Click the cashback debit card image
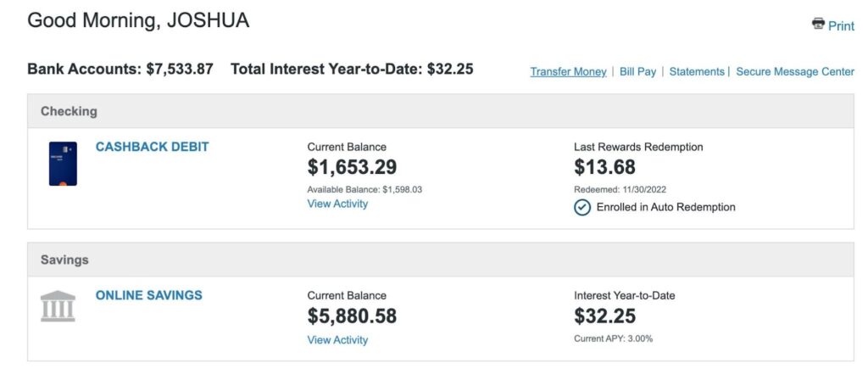This screenshot has width=868, height=380. coord(63,164)
